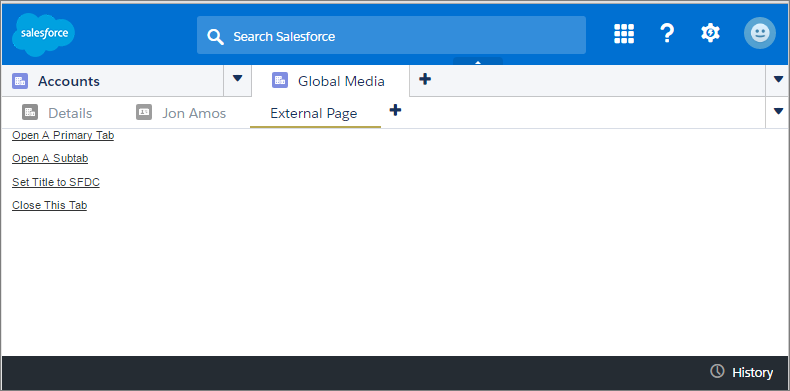Open the user profile avatar
Viewport: 790px width, 391px height.
coord(760,33)
